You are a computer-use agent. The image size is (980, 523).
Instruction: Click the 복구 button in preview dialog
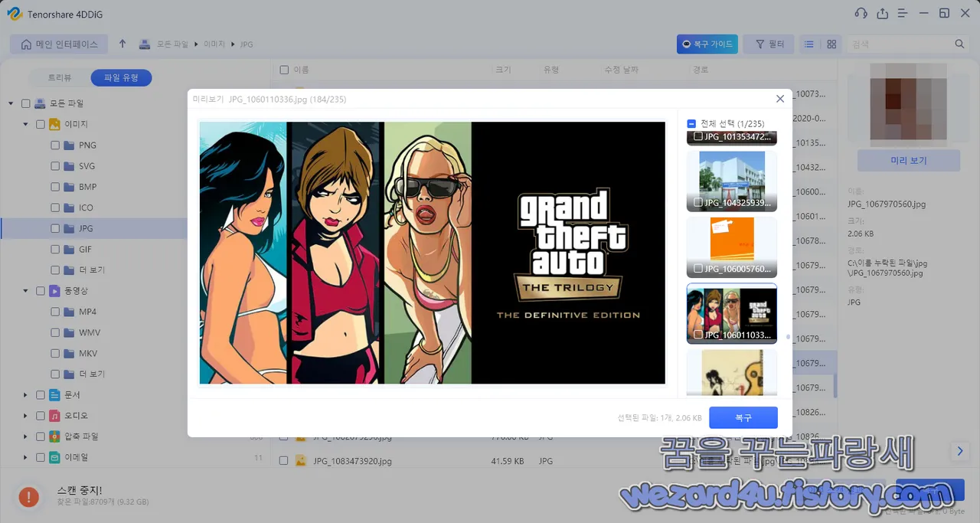[x=743, y=417]
